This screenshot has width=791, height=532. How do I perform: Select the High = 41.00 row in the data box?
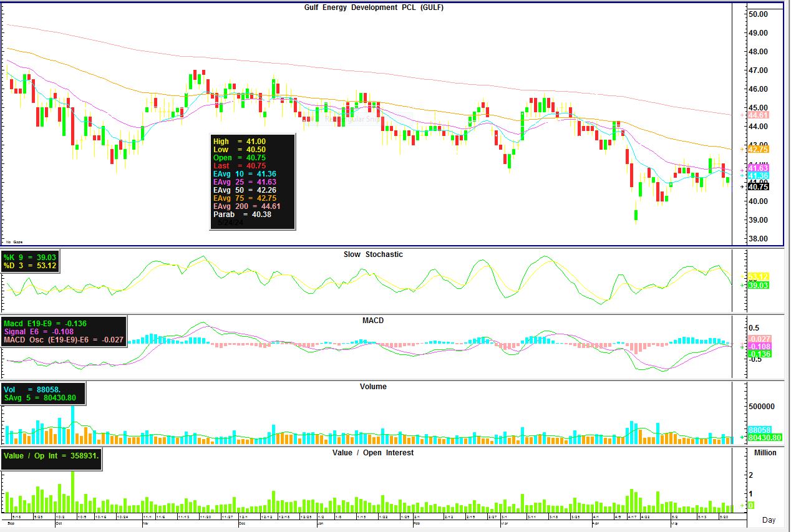[240, 142]
